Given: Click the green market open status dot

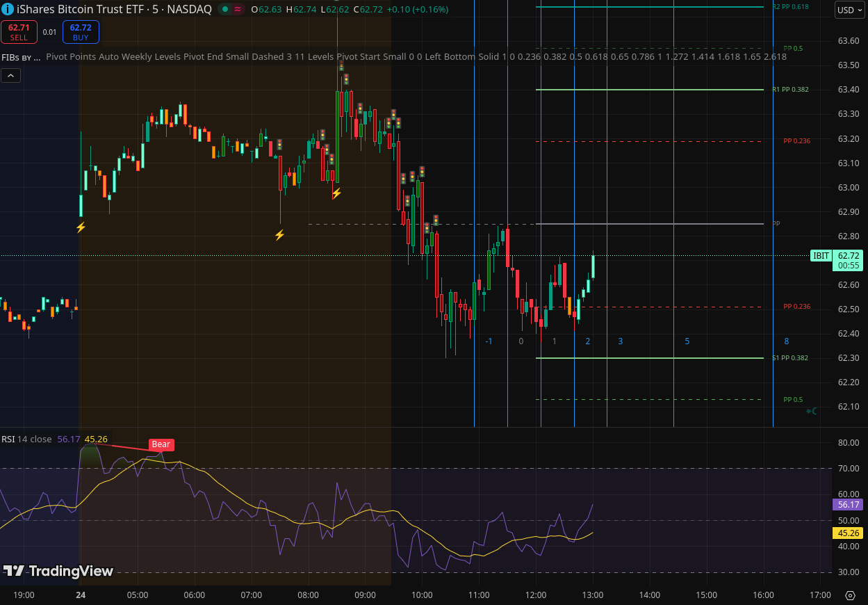Looking at the screenshot, I should (x=224, y=10).
